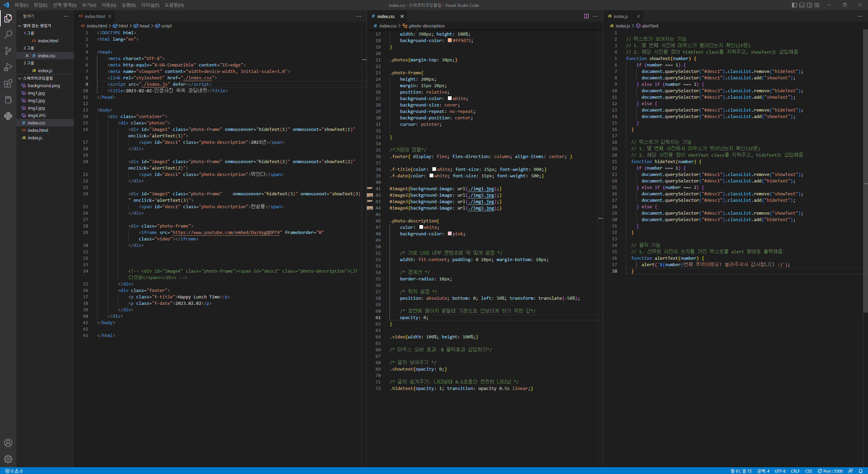Click the VS Code logo icon
The width and height of the screenshot is (868, 474).
(6, 5)
